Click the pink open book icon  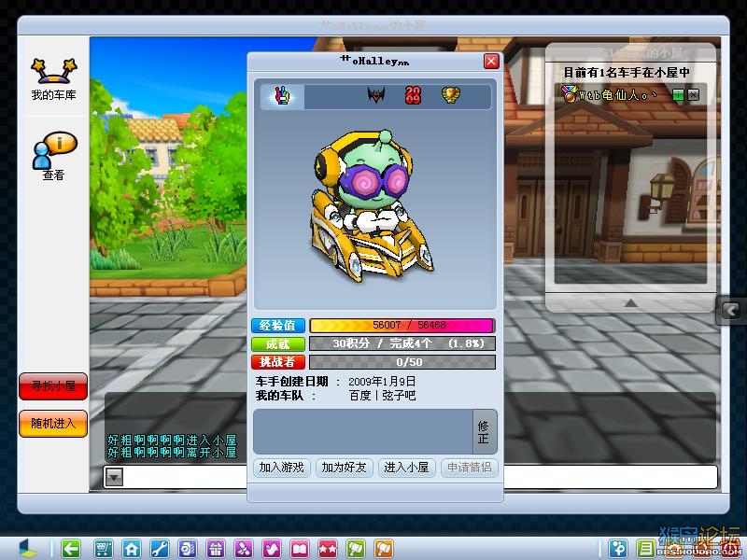tap(300, 549)
